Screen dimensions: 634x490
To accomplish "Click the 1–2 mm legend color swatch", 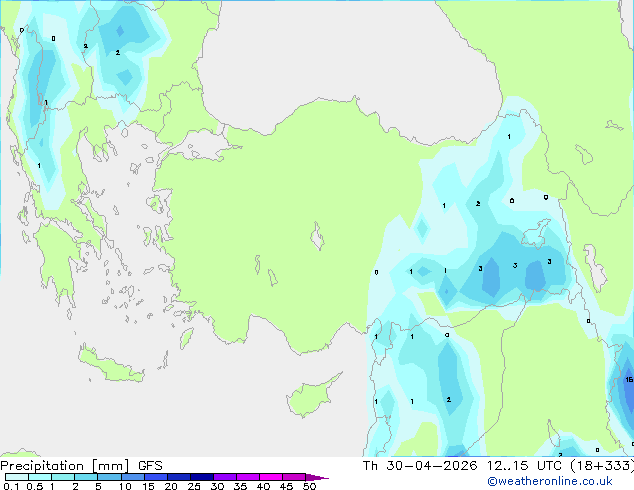I will pyautogui.click(x=63, y=477).
